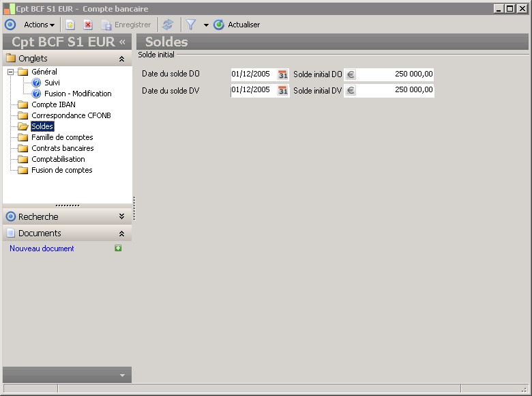Image resolution: width=532 pixels, height=396 pixels.
Task: Select Compte IBAN in the tree
Action: point(53,104)
